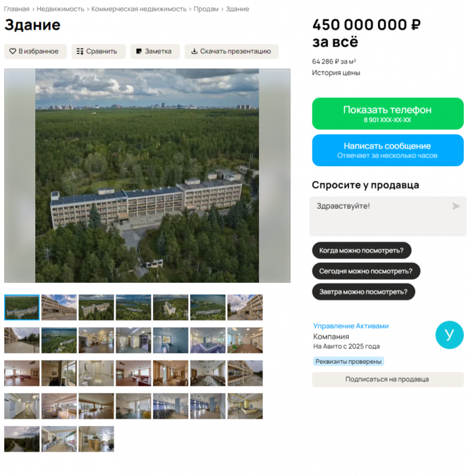Viewport: 468px width, 476px height.
Task: Subscribe via Подписаться на продавца
Action: coord(388,379)
